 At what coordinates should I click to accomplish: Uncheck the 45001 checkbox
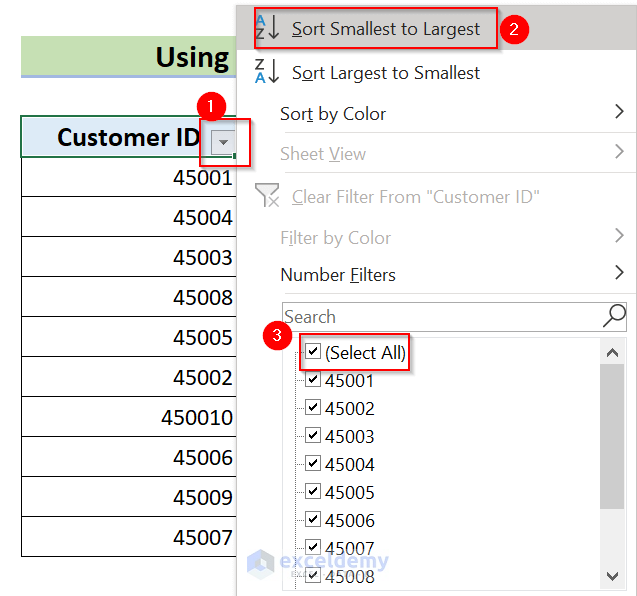[313, 380]
